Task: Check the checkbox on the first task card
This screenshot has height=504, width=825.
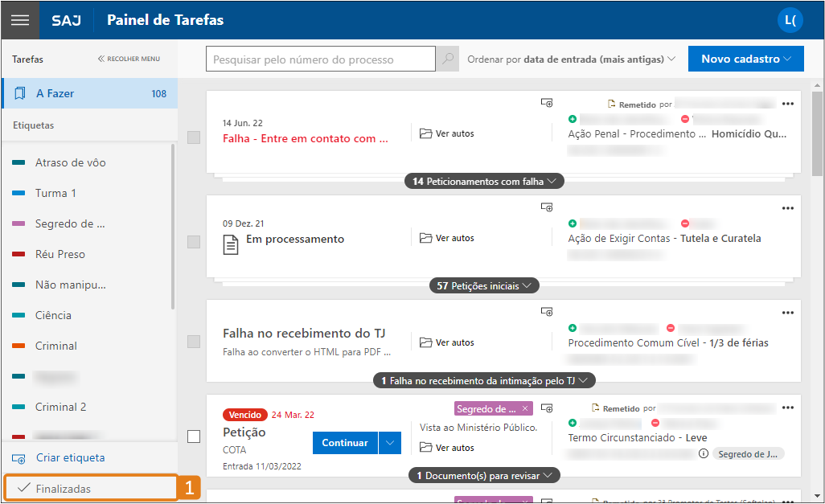Action: (x=193, y=137)
